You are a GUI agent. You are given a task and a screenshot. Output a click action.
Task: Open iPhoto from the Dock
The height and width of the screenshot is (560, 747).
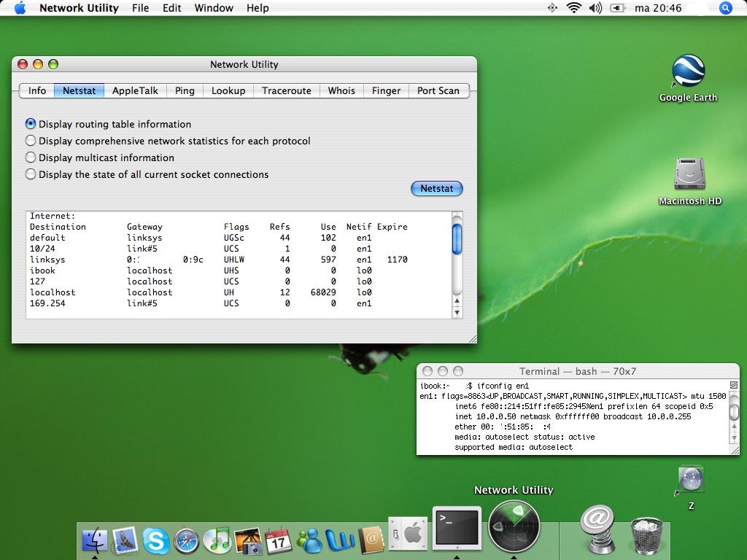coord(248,541)
